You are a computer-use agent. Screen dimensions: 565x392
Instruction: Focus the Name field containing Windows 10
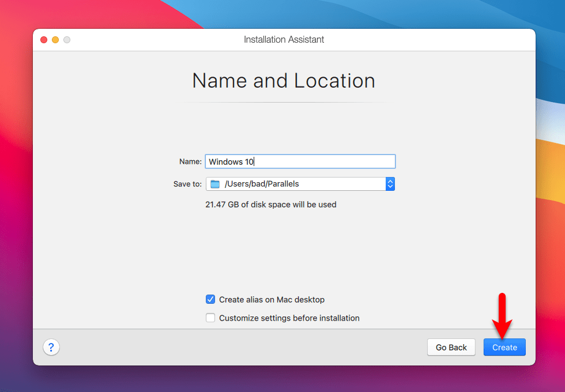click(x=300, y=161)
